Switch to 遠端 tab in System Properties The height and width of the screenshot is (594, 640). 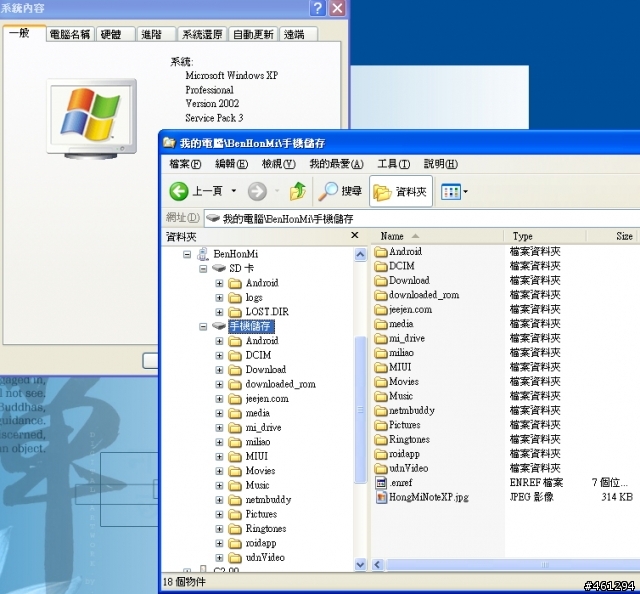(298, 34)
